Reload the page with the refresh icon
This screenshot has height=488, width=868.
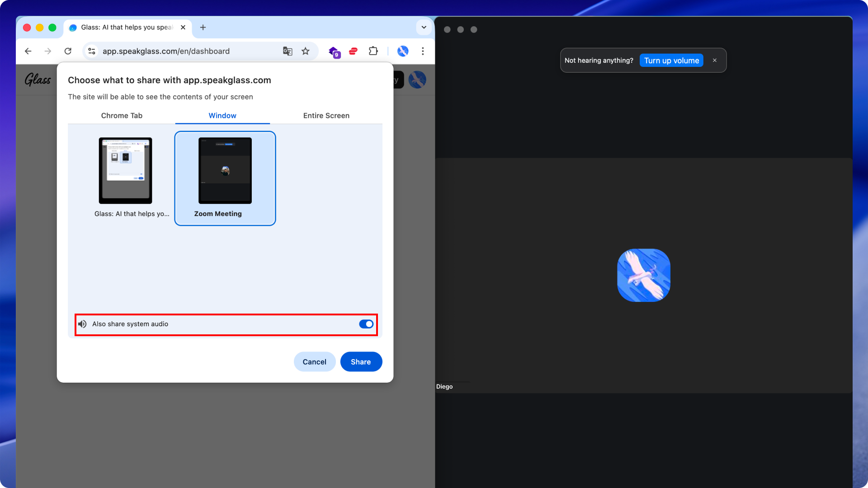coord(68,51)
